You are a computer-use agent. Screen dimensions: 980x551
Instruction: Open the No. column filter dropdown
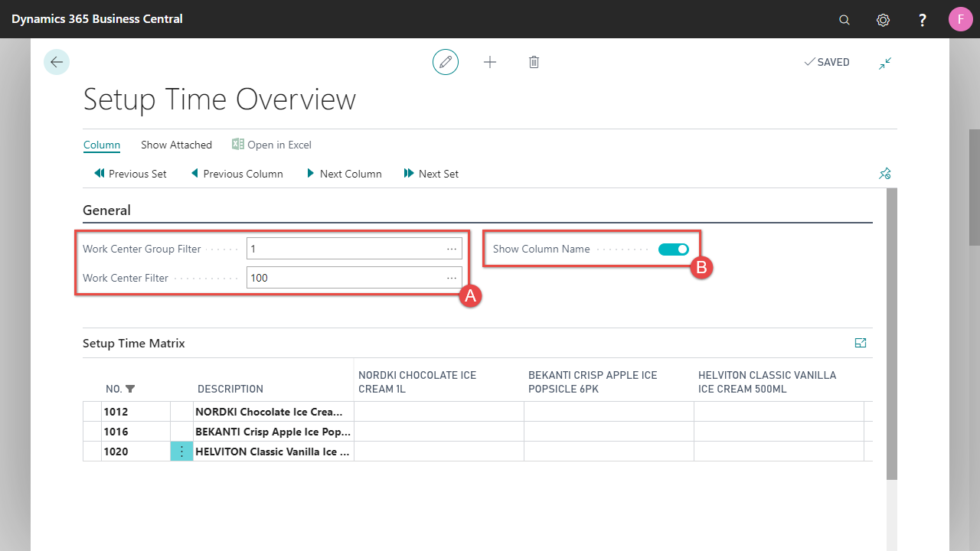click(130, 389)
